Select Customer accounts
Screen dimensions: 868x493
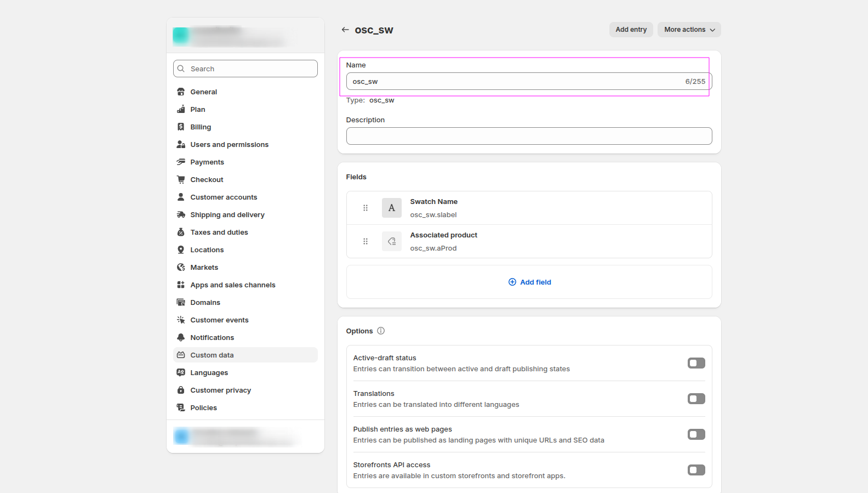[x=245, y=197]
